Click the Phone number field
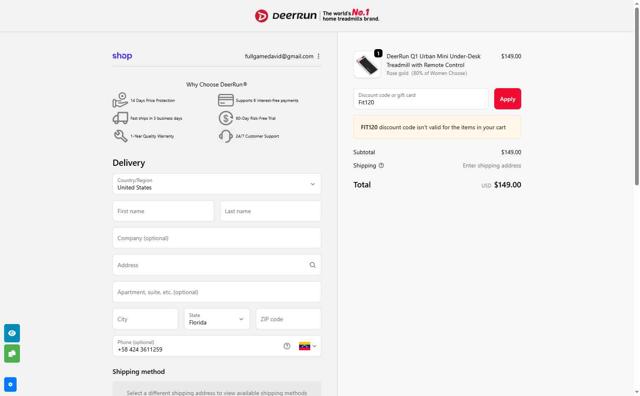This screenshot has width=640, height=396. [x=217, y=346]
